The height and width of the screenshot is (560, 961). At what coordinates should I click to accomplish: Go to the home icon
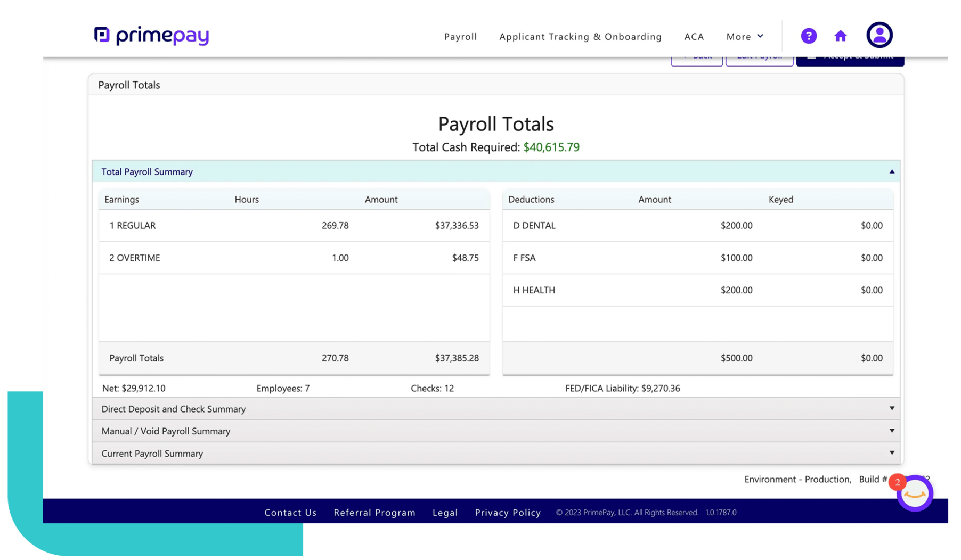840,36
